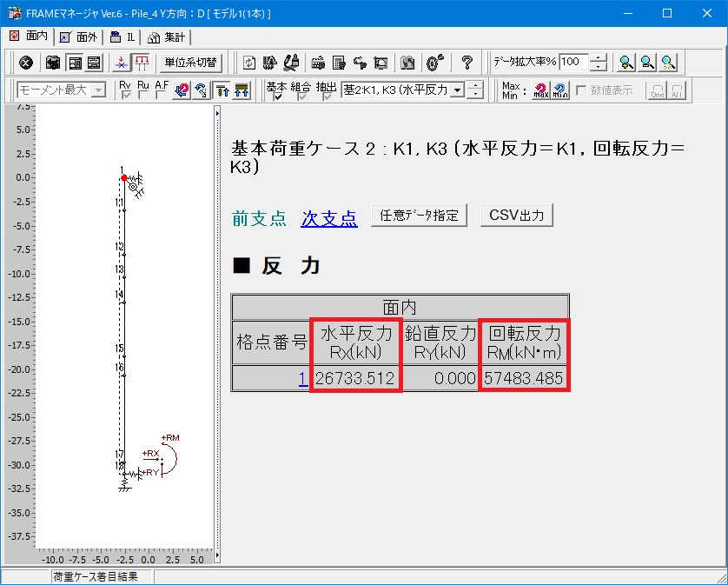Increase the データ拡大率 spinner value
The image size is (728, 585).
pyautogui.click(x=599, y=57)
